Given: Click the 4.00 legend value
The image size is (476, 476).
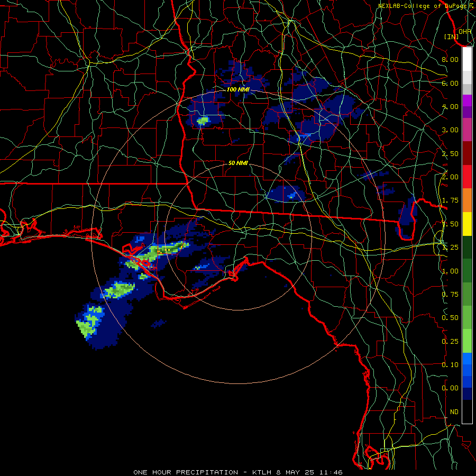Looking at the screenshot, I should (x=450, y=106).
